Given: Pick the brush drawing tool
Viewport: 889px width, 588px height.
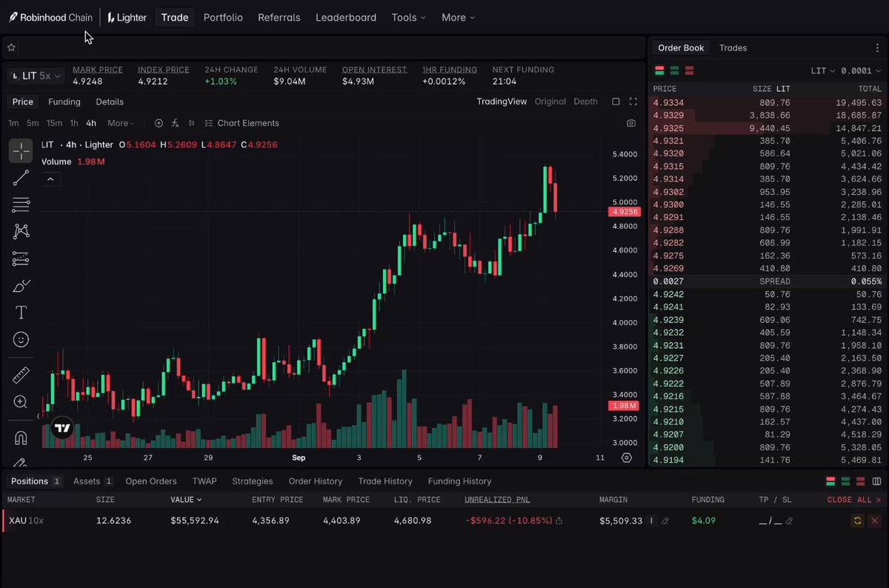Looking at the screenshot, I should coord(21,286).
